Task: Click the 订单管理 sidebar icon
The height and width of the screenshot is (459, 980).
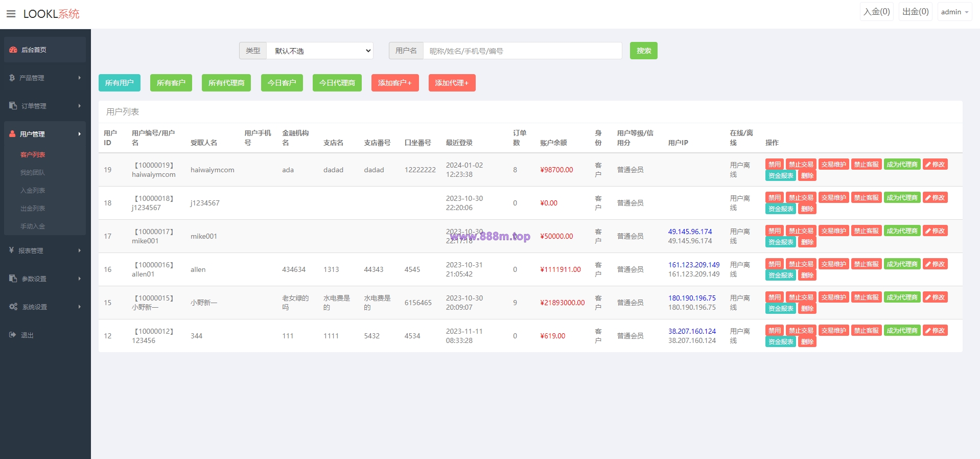Action: (13, 106)
